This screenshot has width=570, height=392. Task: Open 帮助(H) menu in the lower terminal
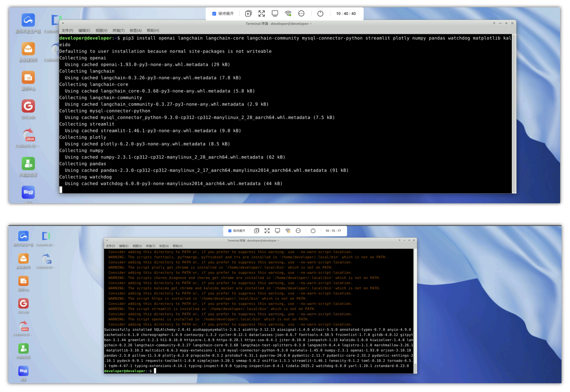pos(178,246)
